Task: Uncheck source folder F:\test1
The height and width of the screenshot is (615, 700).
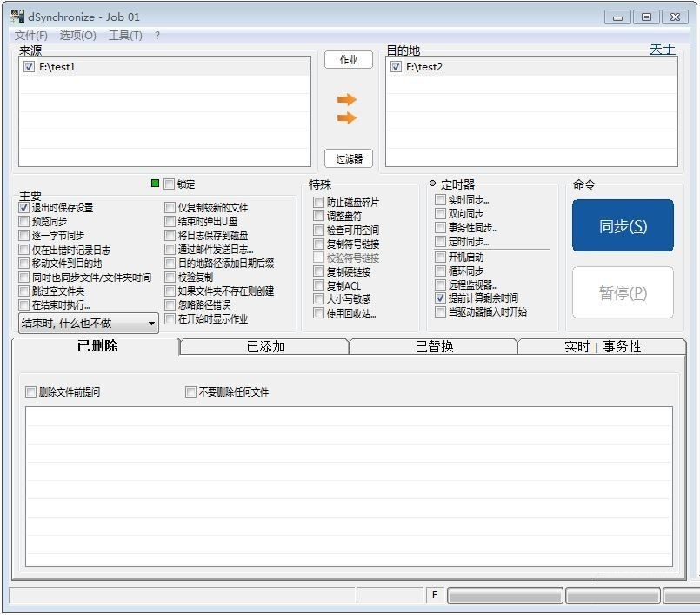Action: (x=29, y=67)
